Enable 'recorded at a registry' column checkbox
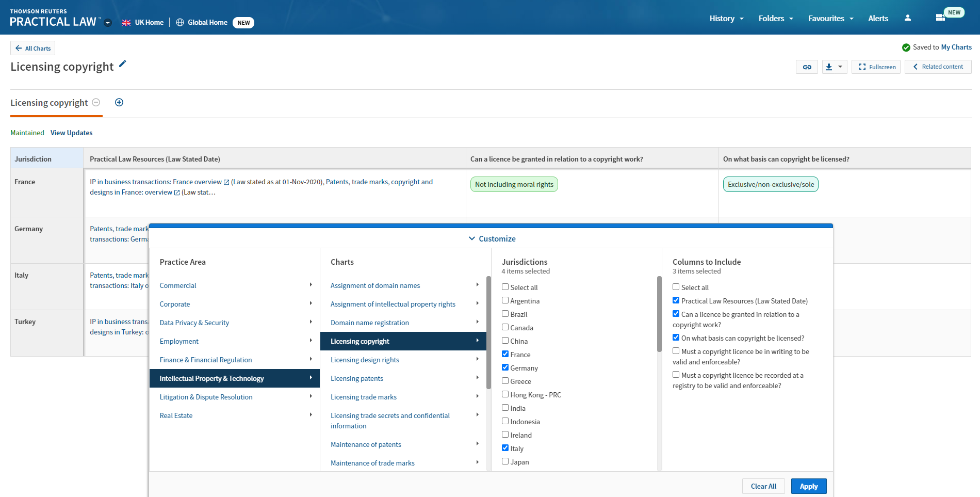The image size is (980, 497). click(676, 375)
